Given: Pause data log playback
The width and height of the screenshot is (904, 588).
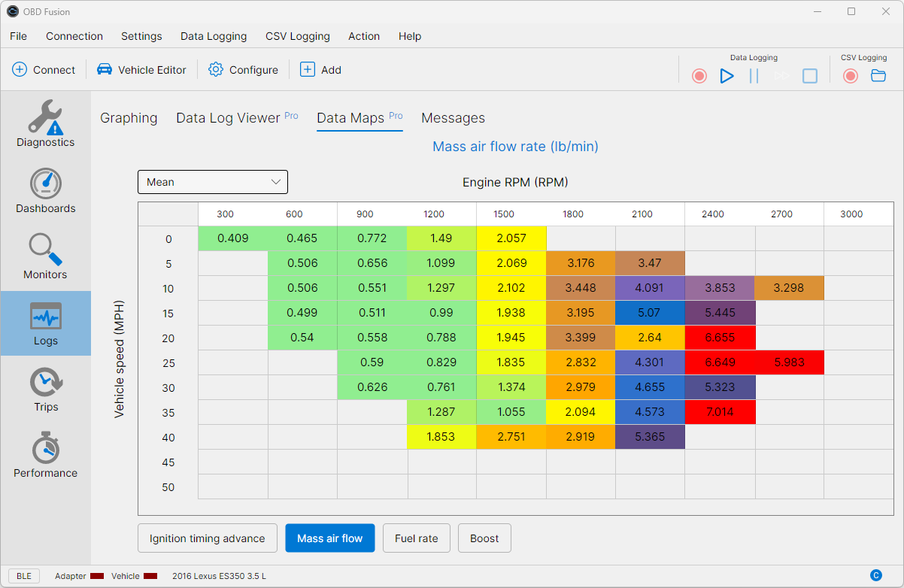Looking at the screenshot, I should tap(754, 75).
